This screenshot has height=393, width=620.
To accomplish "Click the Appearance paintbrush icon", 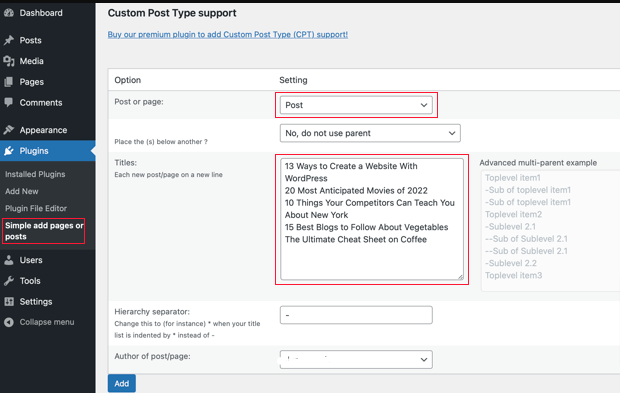I will [x=9, y=130].
